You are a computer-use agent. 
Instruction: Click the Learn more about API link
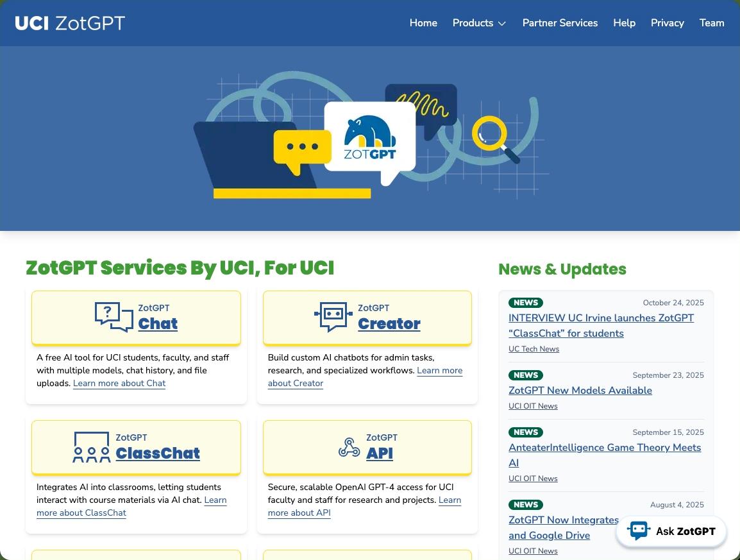coord(299,513)
